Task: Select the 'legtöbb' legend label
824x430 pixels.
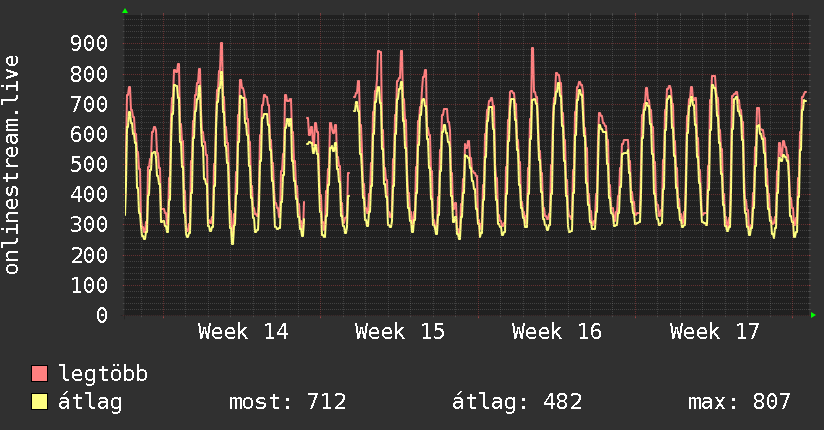Action: pyautogui.click(x=103, y=374)
